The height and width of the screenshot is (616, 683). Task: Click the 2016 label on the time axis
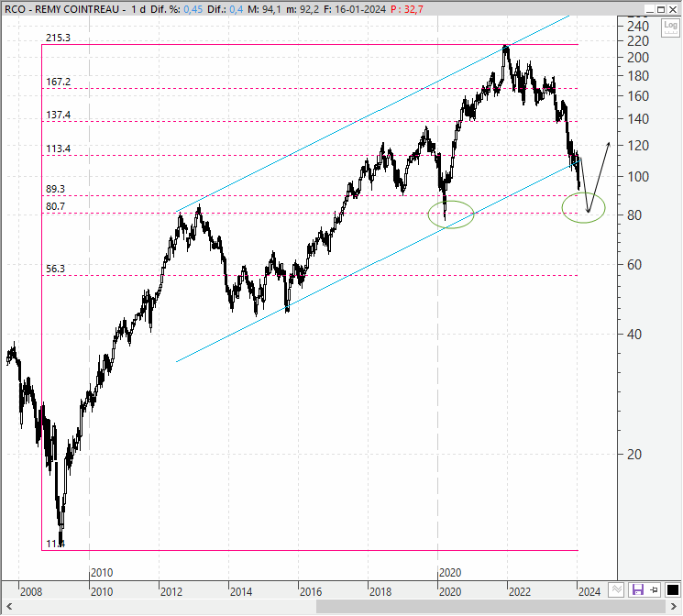[x=311, y=591]
